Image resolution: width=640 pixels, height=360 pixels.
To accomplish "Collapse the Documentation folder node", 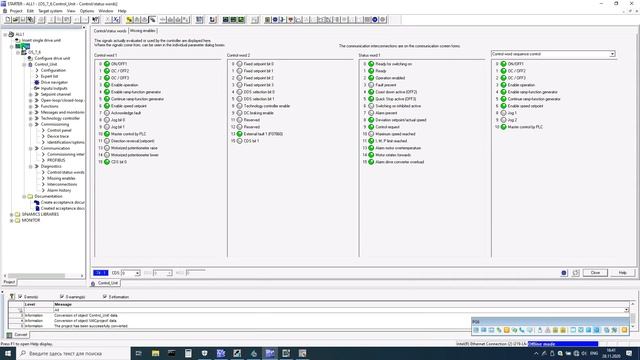I will point(24,196).
